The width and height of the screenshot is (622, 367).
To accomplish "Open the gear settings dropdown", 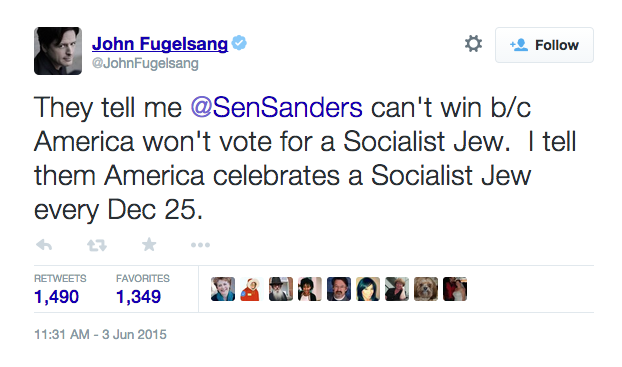I will tap(473, 44).
